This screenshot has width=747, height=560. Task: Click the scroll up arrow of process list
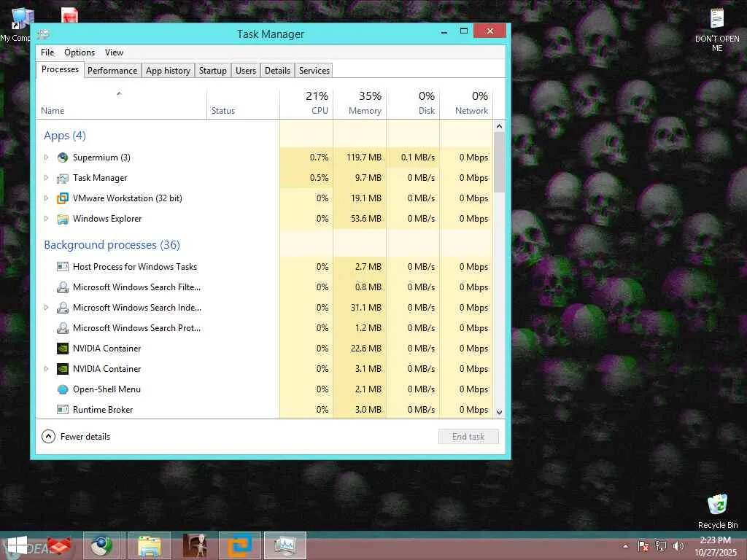coord(499,127)
